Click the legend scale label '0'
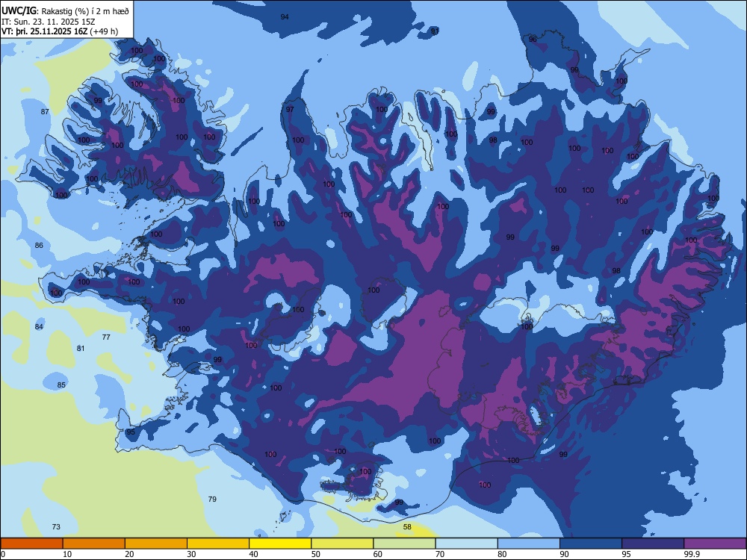747x560 pixels. click(x=3, y=554)
